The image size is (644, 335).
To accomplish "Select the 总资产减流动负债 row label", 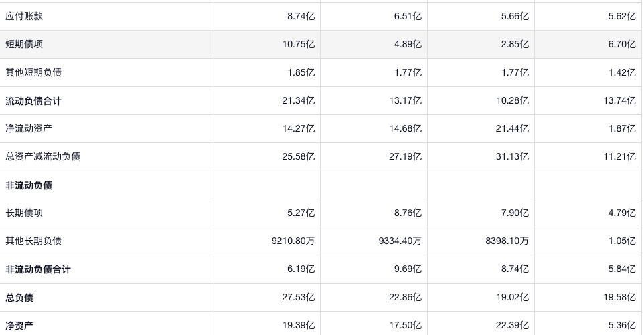I will coord(43,157).
